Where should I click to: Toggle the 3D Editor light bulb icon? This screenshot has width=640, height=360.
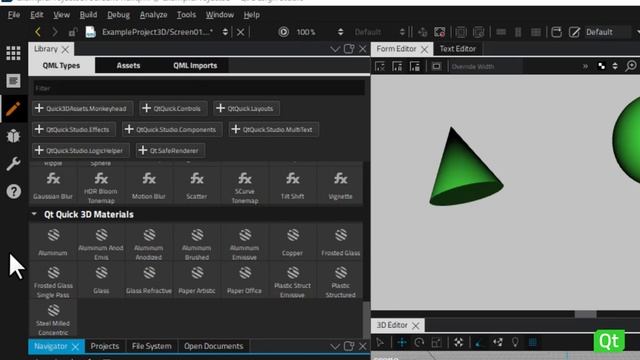(x=515, y=342)
